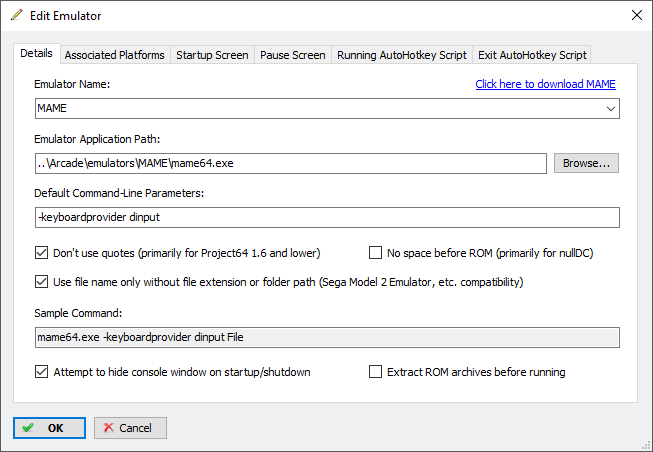653x452 pixels.
Task: Click the Sample Command label
Action: click(x=78, y=313)
